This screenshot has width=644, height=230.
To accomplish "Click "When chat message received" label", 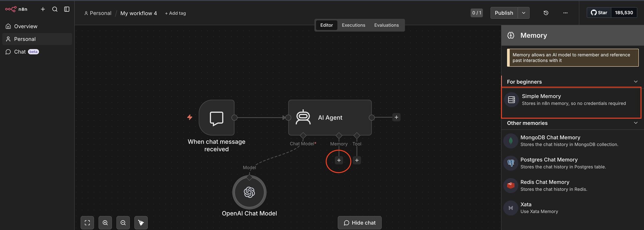I will click(x=217, y=145).
